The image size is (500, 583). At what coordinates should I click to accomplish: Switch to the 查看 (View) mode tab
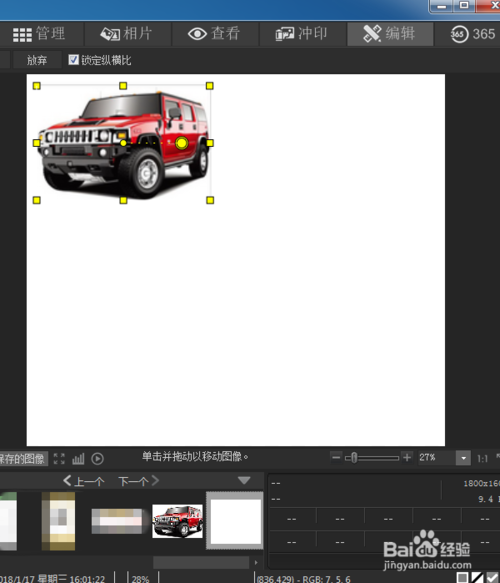(214, 34)
